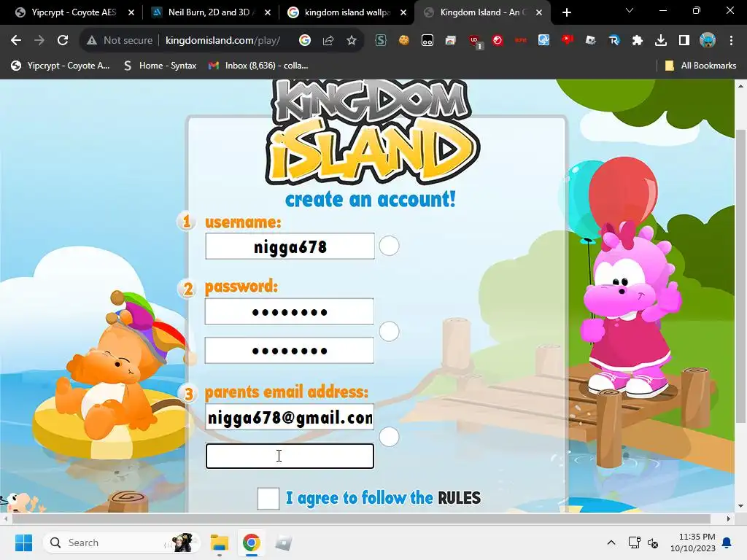The image size is (747, 560).
Task: Click the empty confirm email field
Action: click(290, 456)
